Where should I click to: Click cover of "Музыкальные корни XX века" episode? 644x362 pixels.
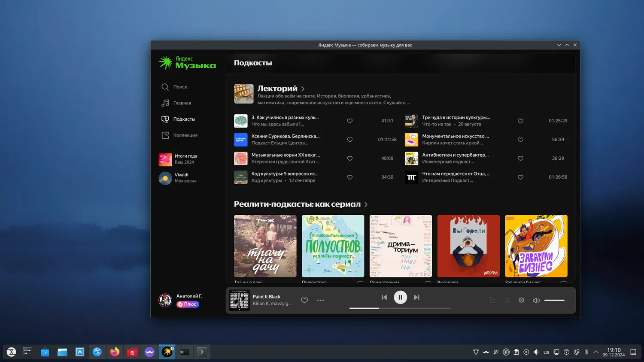241,158
